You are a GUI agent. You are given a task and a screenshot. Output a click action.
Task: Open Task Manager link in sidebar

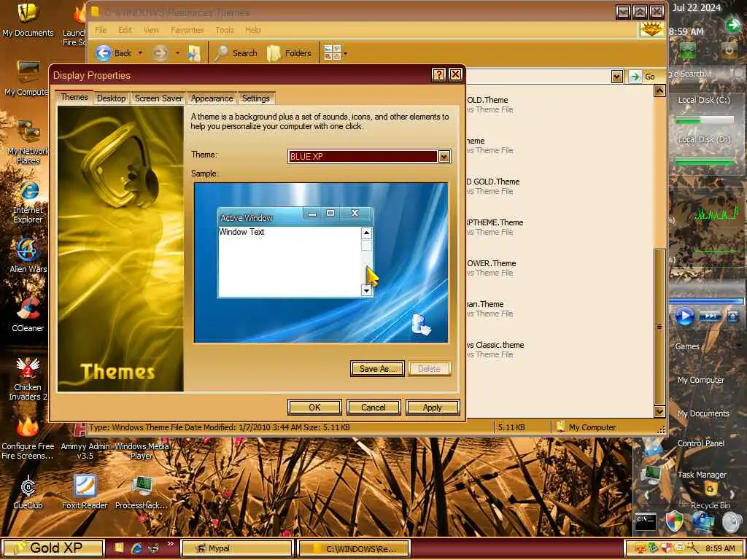[702, 475]
